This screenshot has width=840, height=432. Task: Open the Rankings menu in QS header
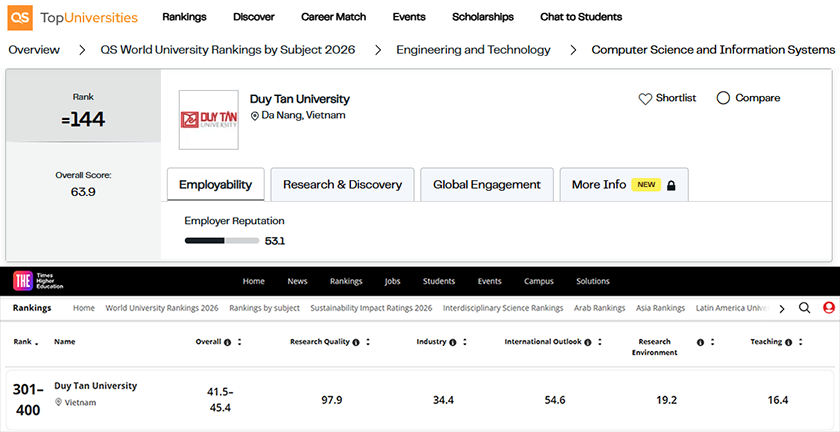[184, 17]
